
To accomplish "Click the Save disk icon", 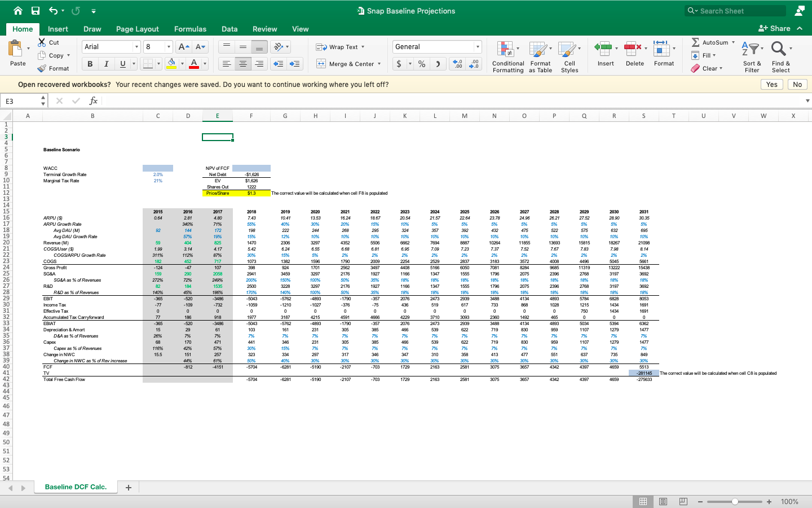I will click(36, 11).
